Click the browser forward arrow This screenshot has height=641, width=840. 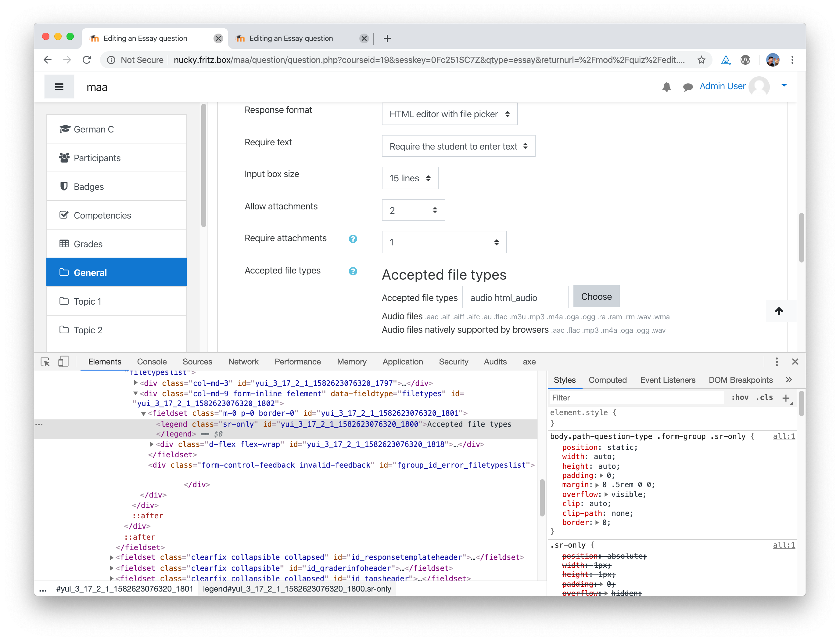(x=67, y=60)
